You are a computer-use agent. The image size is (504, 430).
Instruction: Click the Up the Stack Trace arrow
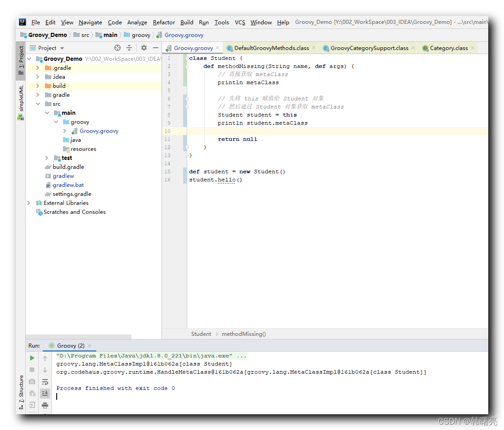(45, 358)
